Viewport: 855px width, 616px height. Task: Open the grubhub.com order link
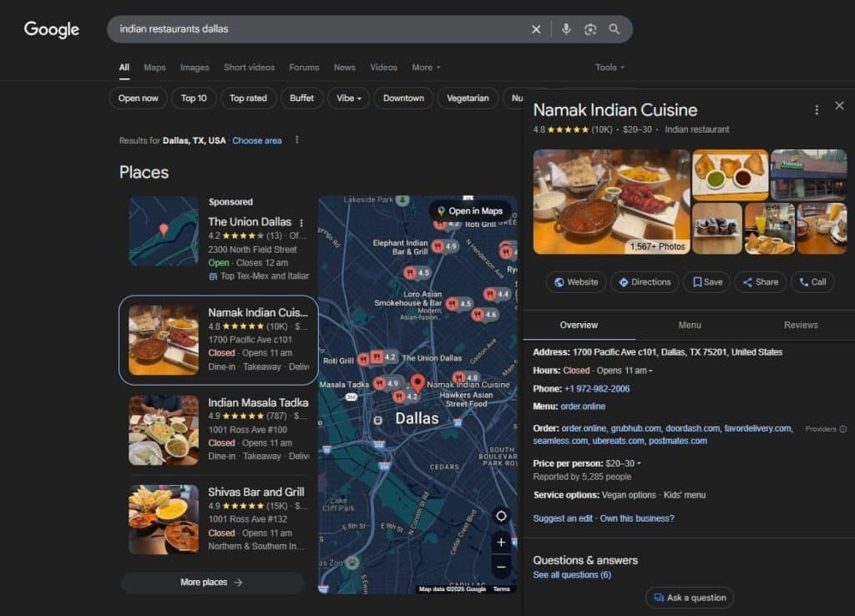pyautogui.click(x=635, y=428)
